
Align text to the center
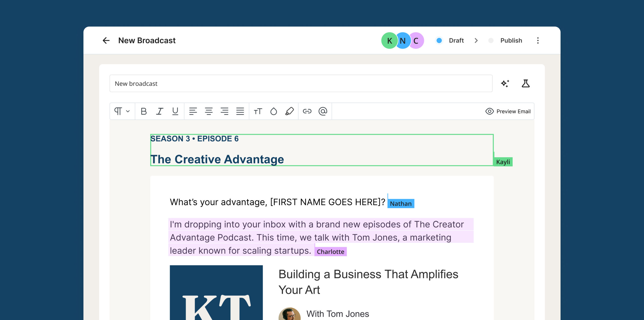click(209, 111)
